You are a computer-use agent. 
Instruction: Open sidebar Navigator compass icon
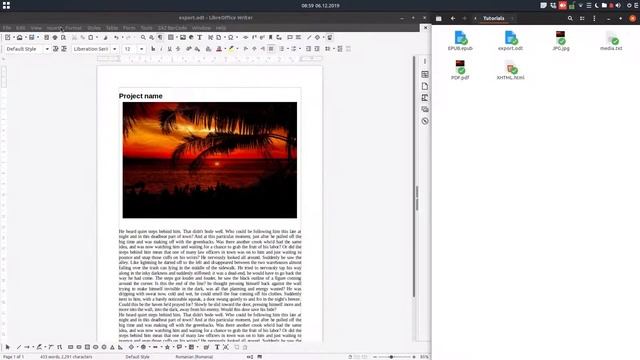425,121
